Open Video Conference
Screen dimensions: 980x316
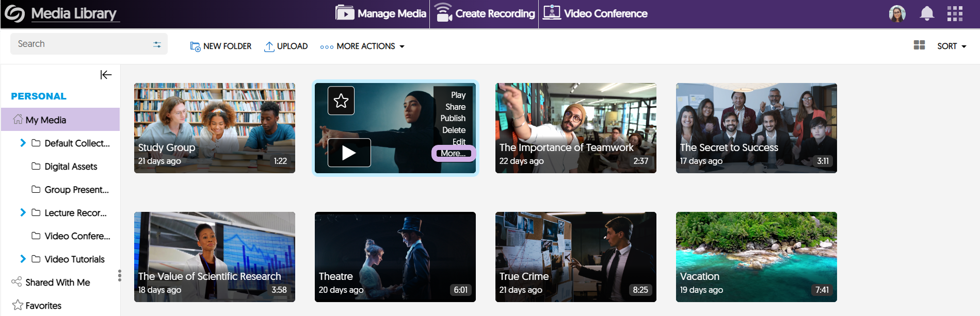pos(595,13)
